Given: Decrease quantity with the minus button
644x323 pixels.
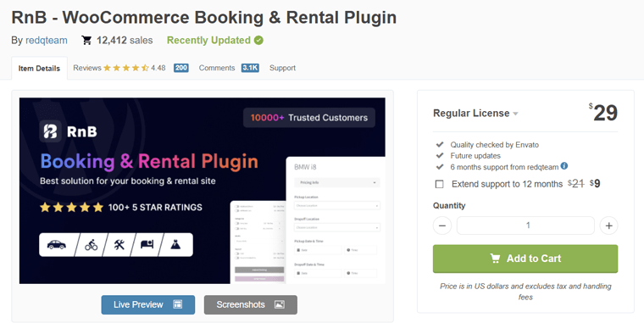Looking at the screenshot, I should click(442, 226).
